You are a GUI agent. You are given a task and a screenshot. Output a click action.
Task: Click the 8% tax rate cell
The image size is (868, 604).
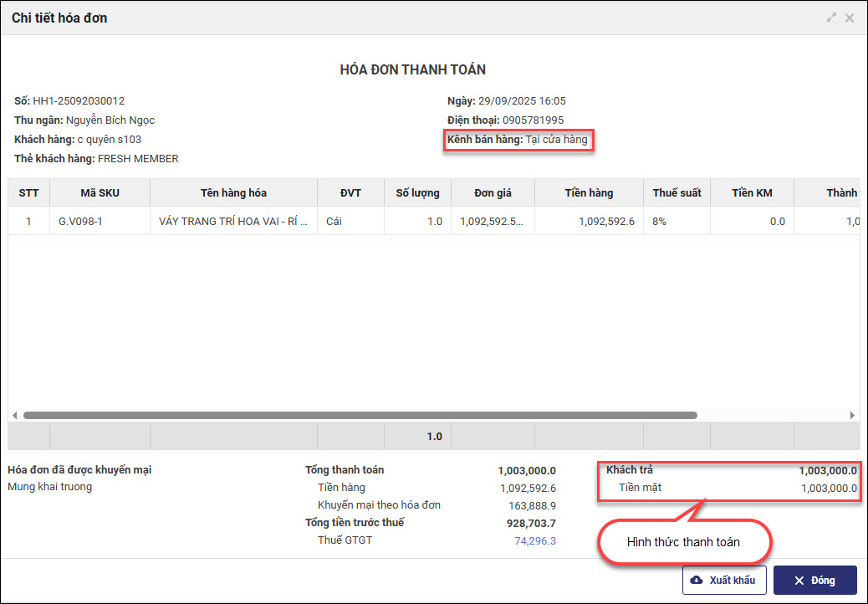point(660,222)
